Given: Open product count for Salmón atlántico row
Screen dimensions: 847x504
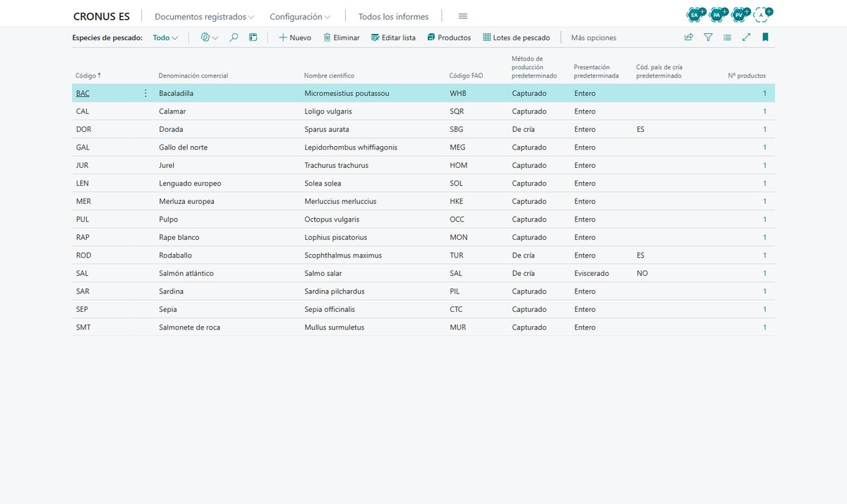Looking at the screenshot, I should click(764, 273).
